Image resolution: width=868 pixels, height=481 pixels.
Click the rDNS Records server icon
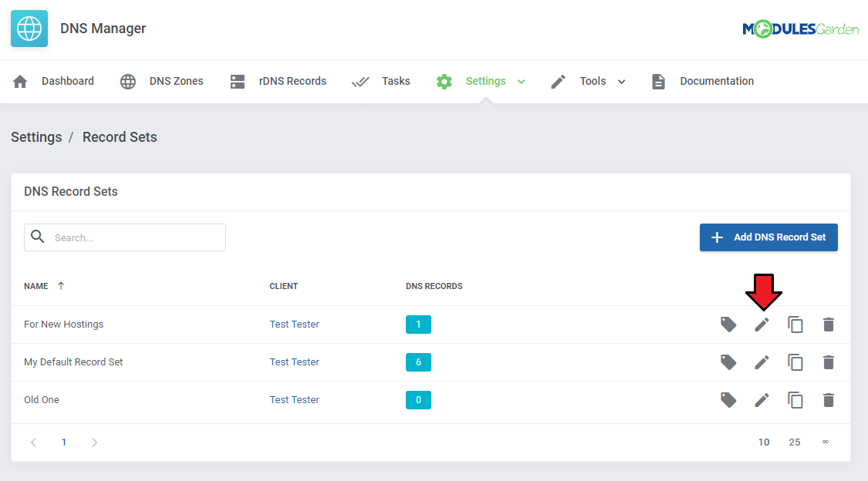(x=238, y=81)
